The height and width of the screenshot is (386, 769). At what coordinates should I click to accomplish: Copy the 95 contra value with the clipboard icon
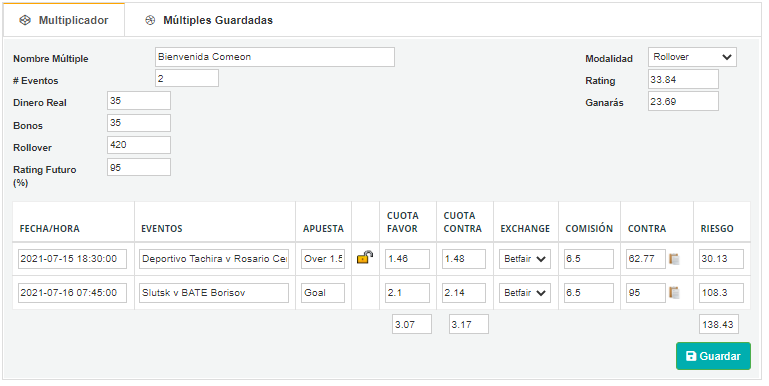pyautogui.click(x=675, y=293)
